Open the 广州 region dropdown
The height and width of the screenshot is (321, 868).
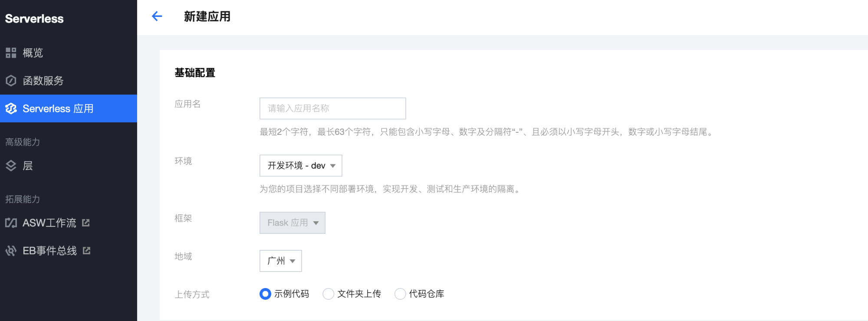pyautogui.click(x=281, y=261)
